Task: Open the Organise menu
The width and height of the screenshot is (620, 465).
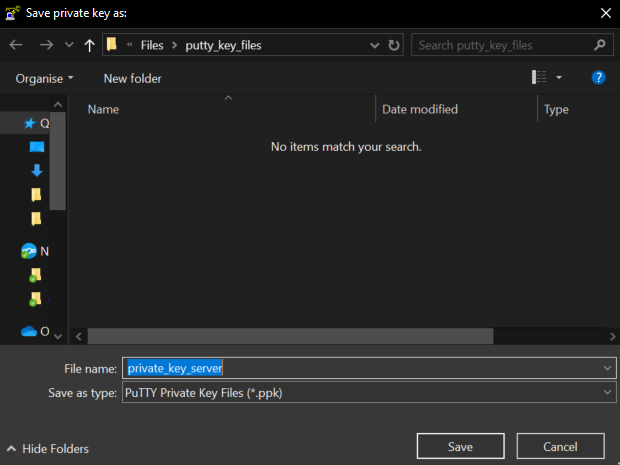Action: point(45,78)
